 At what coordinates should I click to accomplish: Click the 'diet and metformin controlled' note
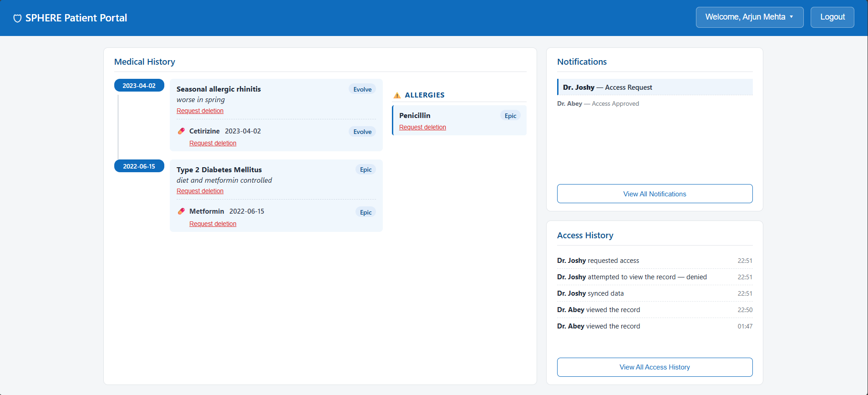coord(224,180)
